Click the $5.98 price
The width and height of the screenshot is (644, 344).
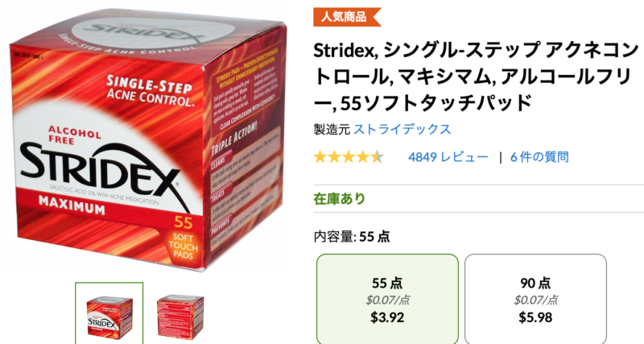(x=535, y=317)
